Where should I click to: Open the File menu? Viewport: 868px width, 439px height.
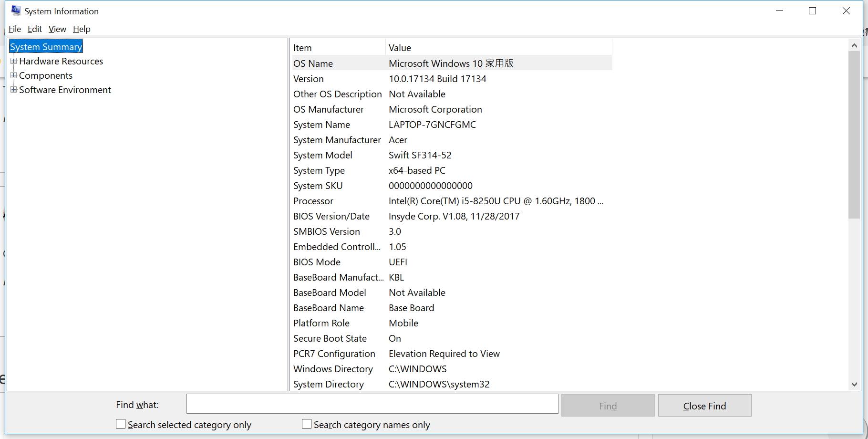point(15,29)
